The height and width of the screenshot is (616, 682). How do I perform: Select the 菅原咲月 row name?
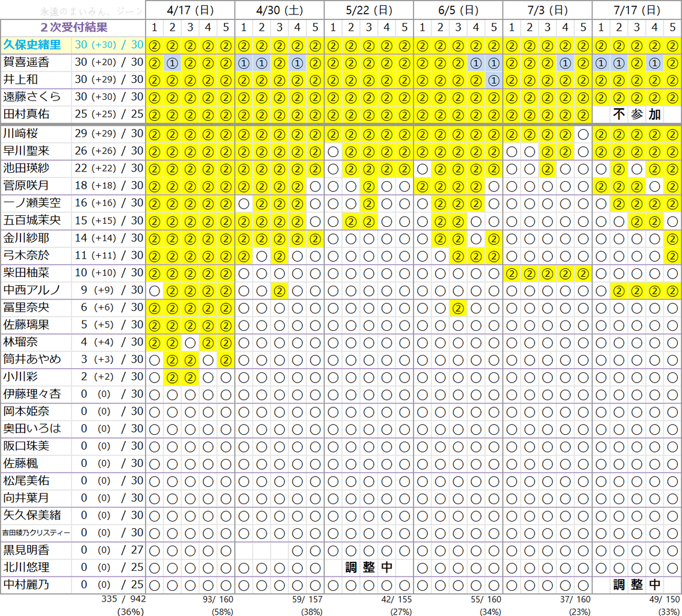[x=26, y=186]
